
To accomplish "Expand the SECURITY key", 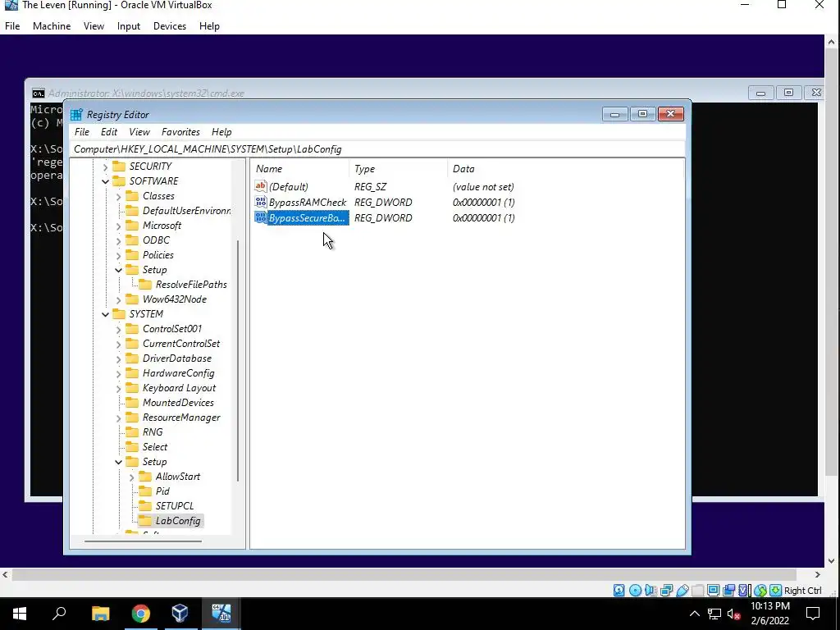I will (x=105, y=167).
